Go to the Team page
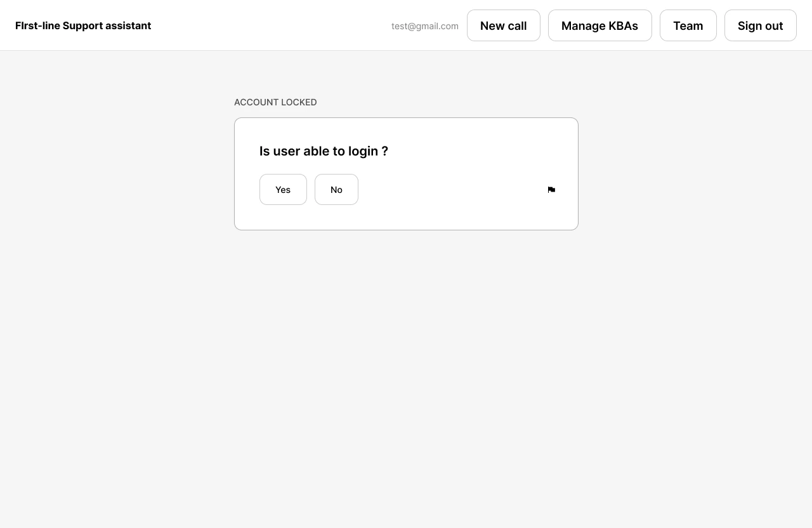The width and height of the screenshot is (812, 528). [x=688, y=25]
